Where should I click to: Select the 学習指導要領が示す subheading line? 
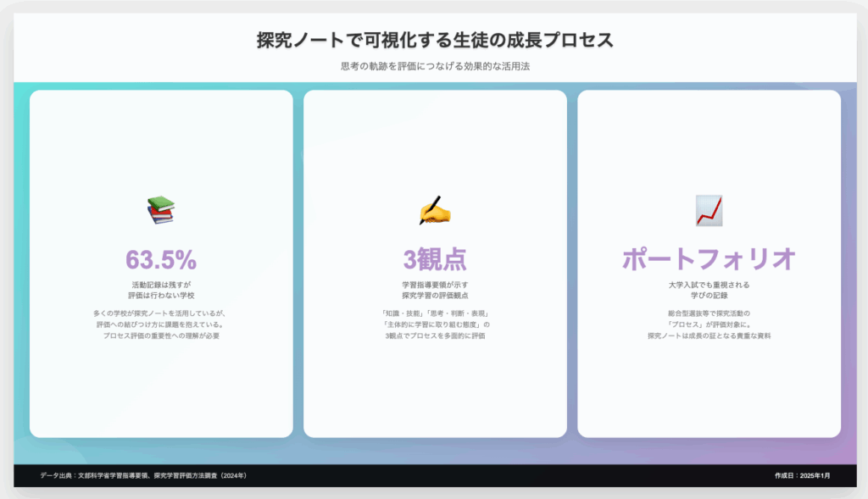435,285
